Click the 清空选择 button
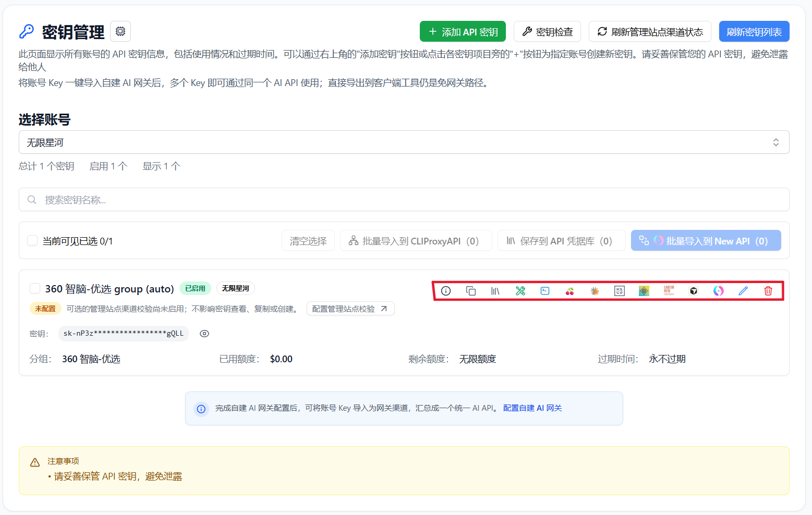 coord(308,241)
